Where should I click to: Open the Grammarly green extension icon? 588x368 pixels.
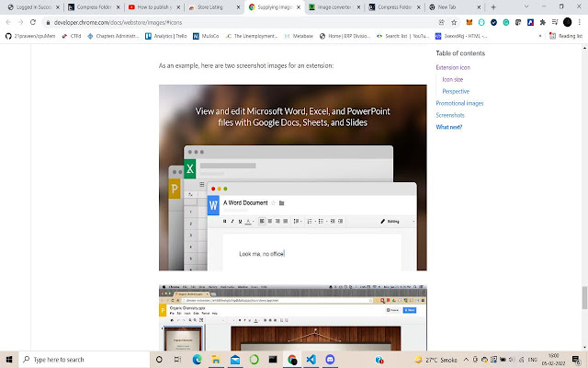(506, 22)
